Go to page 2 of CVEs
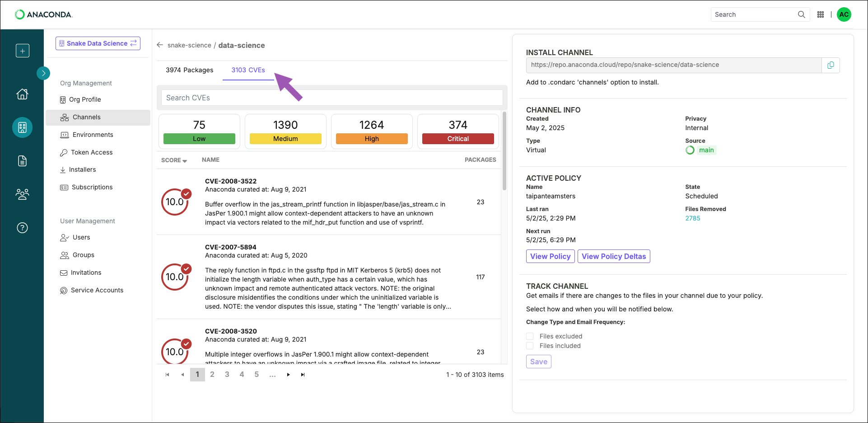 [x=212, y=375]
